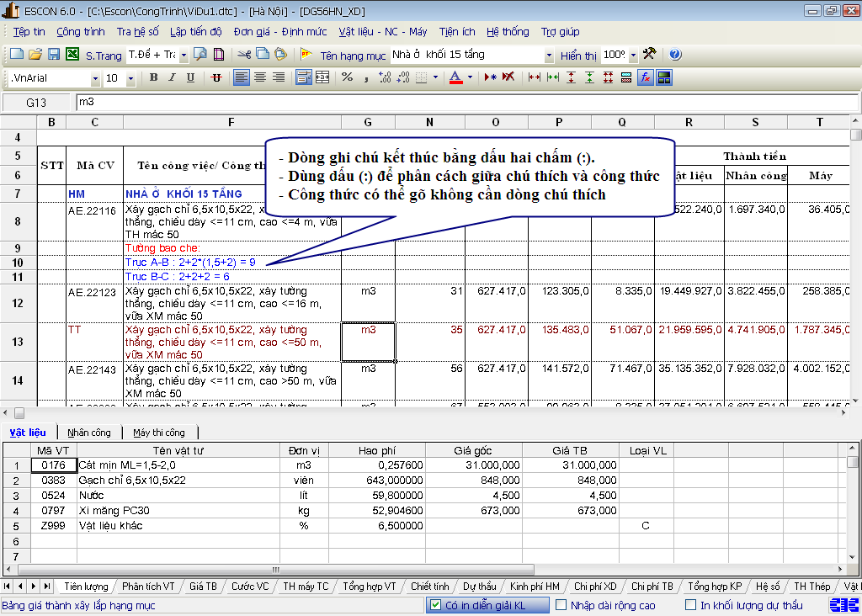Open the print preview magnifier icon

[x=200, y=55]
